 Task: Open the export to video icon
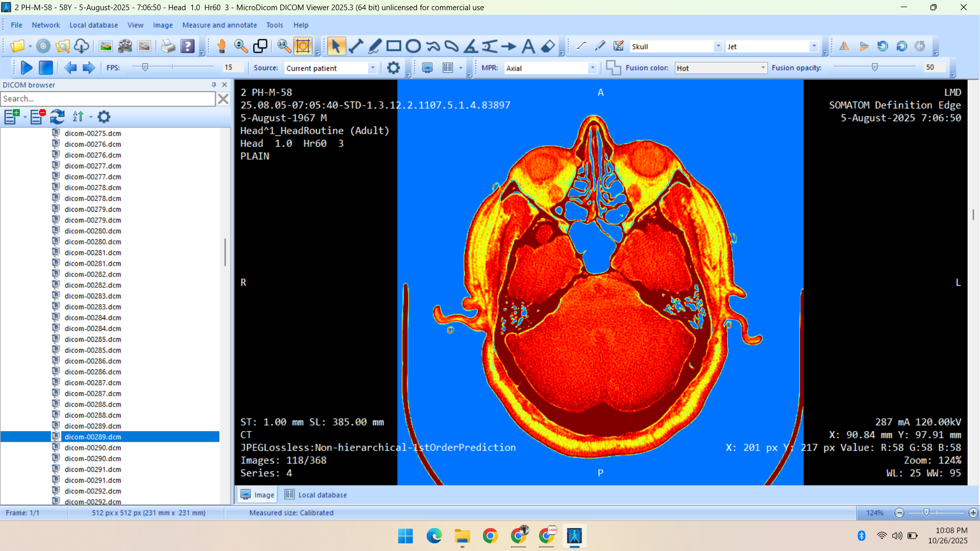point(125,46)
